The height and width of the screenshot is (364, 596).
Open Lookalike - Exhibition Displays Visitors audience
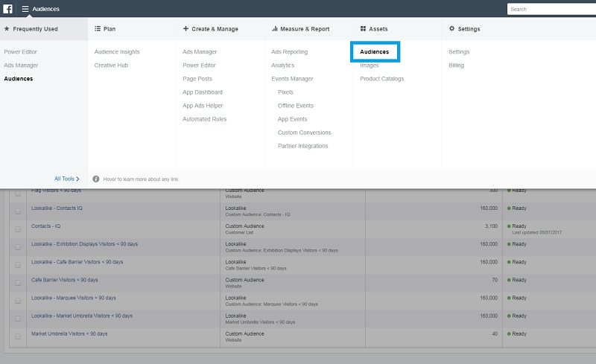coord(84,244)
